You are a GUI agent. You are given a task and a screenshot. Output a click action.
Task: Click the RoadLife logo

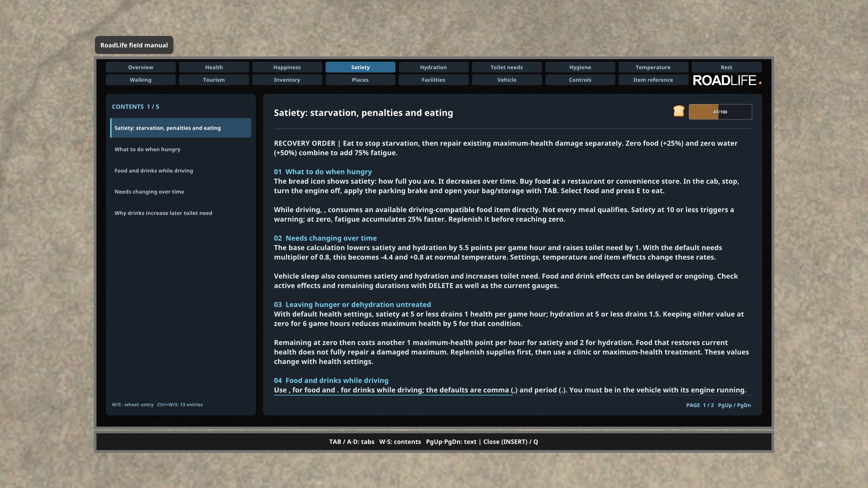pyautogui.click(x=727, y=80)
